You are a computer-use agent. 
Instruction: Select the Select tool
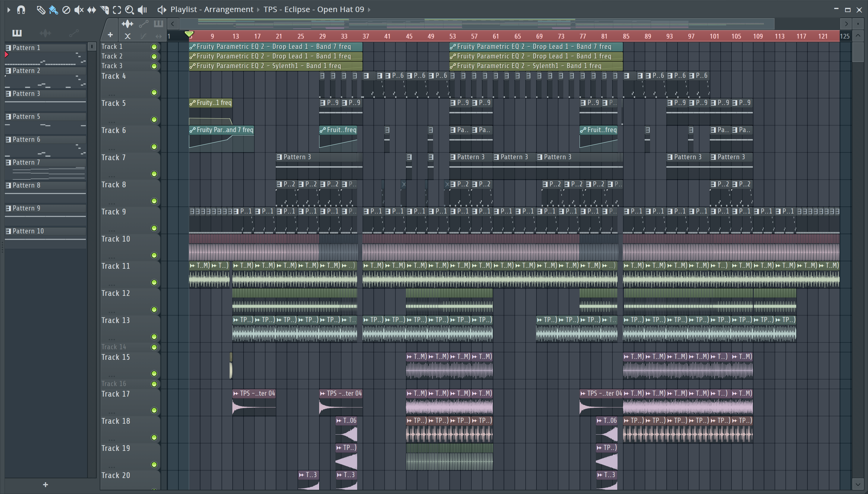click(117, 10)
